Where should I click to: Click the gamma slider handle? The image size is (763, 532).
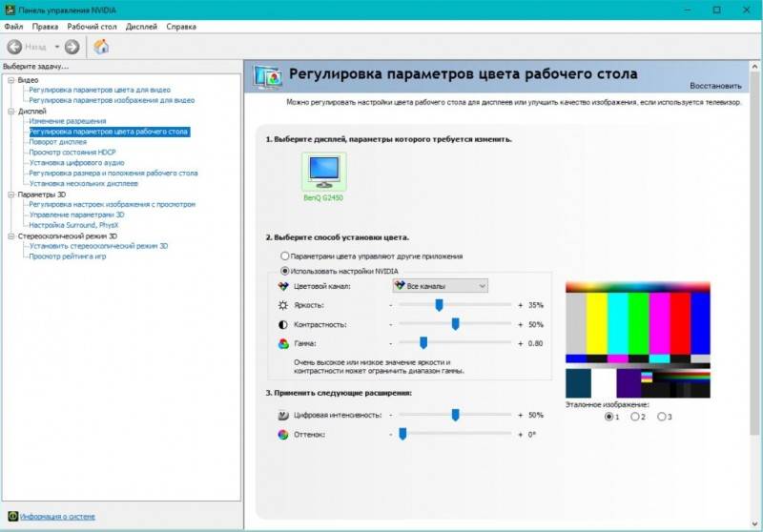[x=423, y=343]
